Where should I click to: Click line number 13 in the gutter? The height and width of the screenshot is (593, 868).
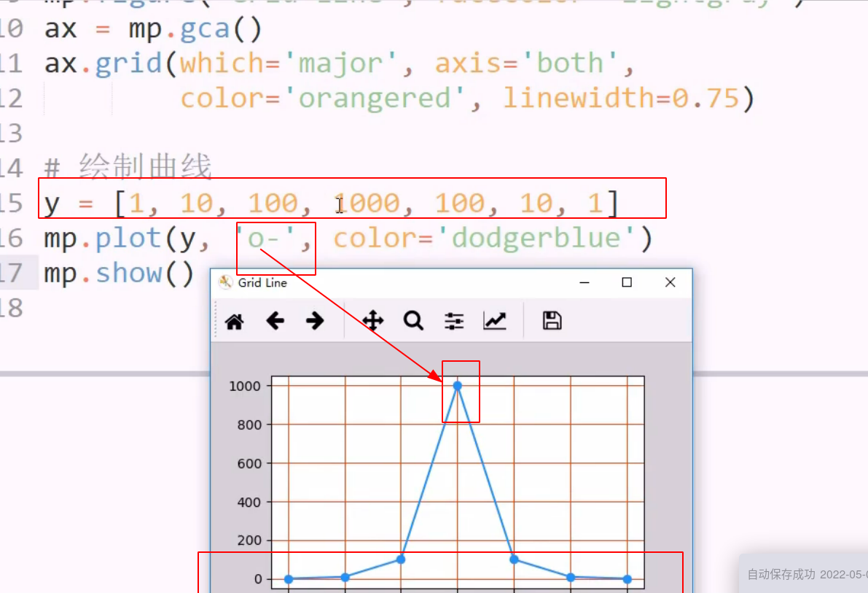tap(11, 133)
